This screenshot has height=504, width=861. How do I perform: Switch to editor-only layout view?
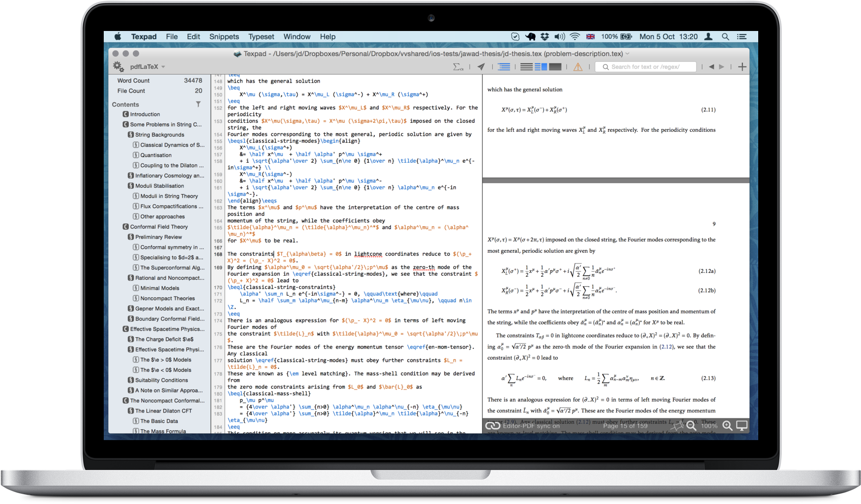pyautogui.click(x=526, y=67)
